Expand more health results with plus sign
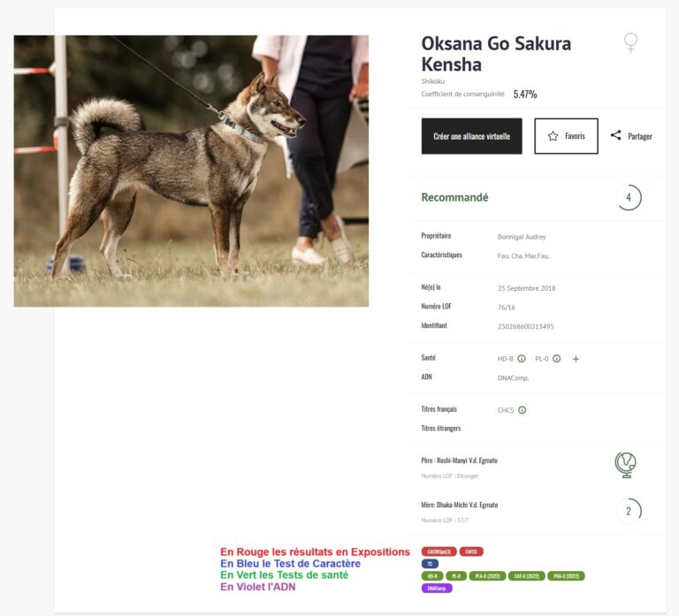 tap(576, 359)
